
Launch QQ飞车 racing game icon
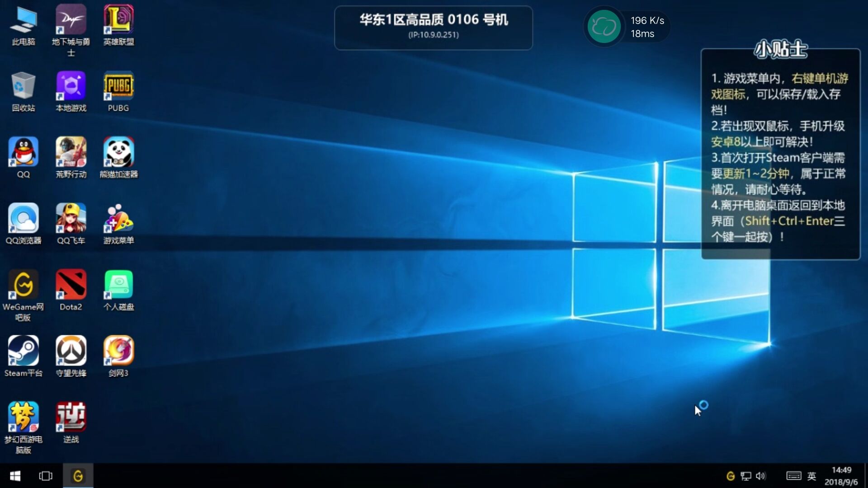[71, 225]
